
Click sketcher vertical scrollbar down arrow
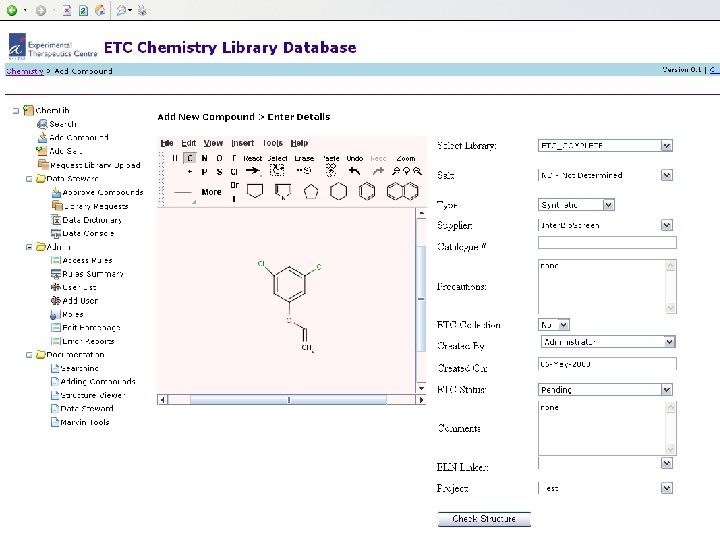[421, 388]
